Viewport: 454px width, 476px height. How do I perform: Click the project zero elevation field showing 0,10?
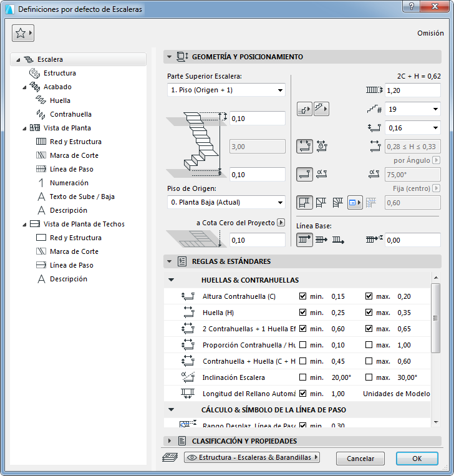click(x=258, y=240)
